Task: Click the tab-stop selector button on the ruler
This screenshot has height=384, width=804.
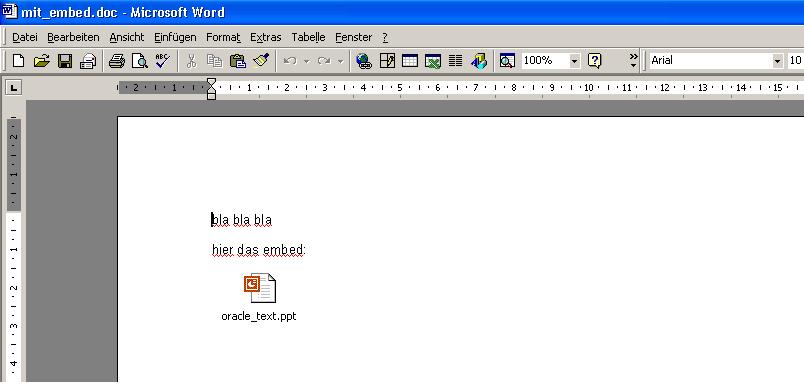Action: [14, 88]
